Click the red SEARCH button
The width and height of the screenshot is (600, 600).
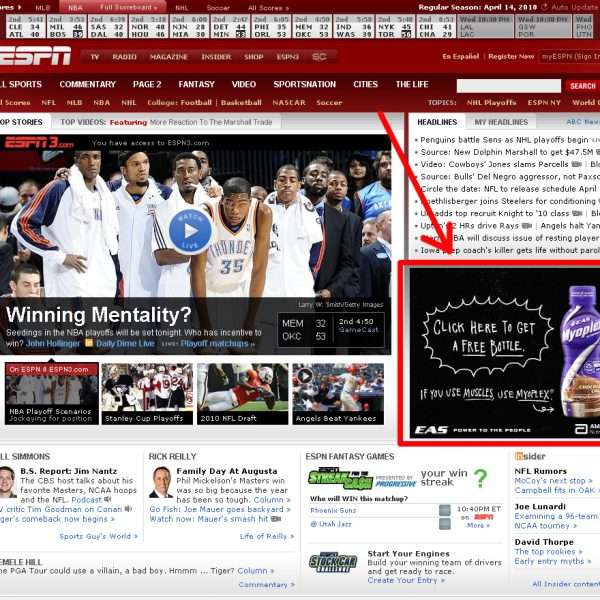(582, 86)
